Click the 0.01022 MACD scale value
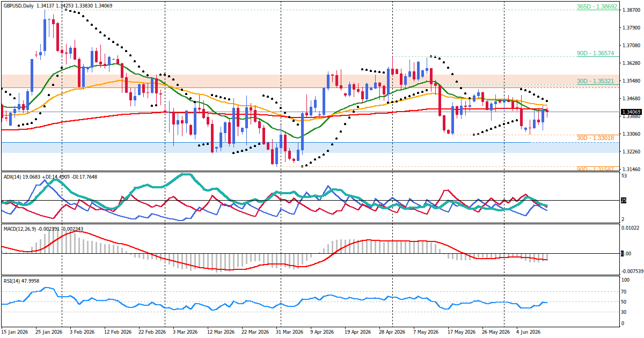644x338 pixels. 630,228
